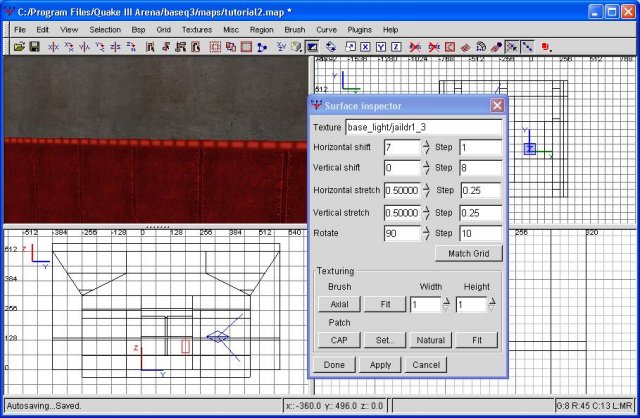The image size is (640, 418).
Task: Click the Patch Fit button
Action: [x=477, y=340]
